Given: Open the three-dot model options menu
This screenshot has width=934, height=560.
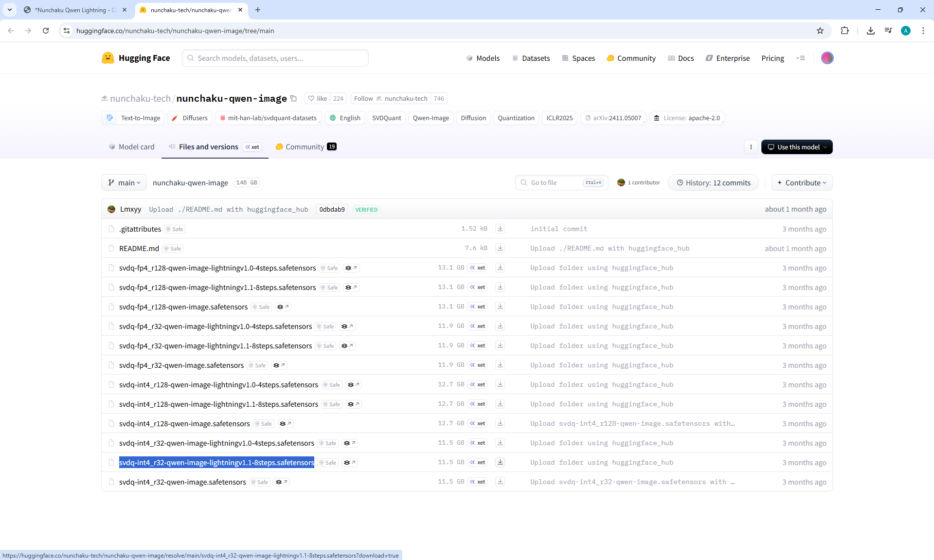Looking at the screenshot, I should [x=751, y=147].
